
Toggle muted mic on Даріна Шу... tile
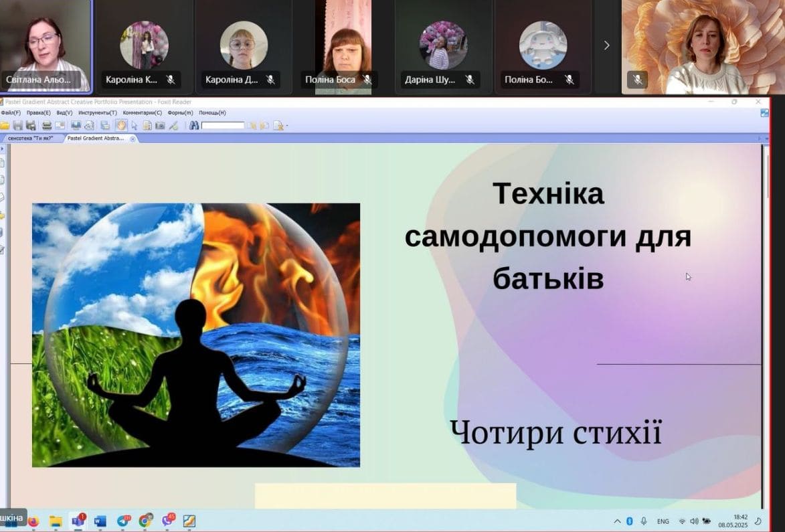470,80
